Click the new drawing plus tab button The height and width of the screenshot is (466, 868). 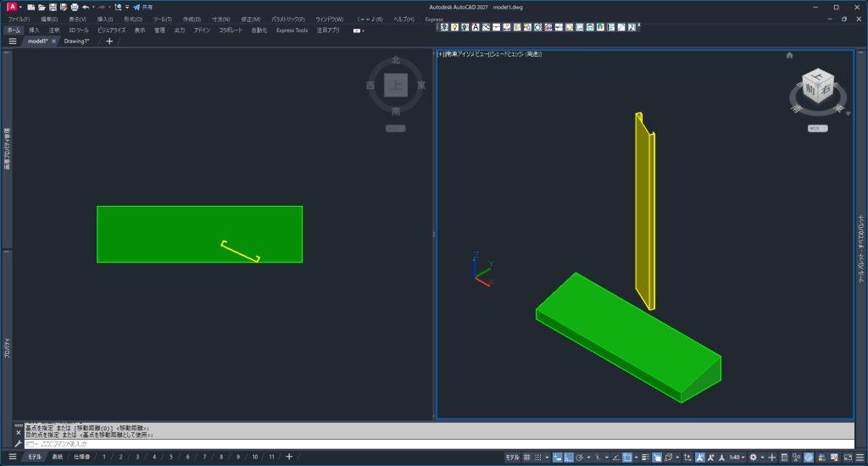[x=108, y=41]
